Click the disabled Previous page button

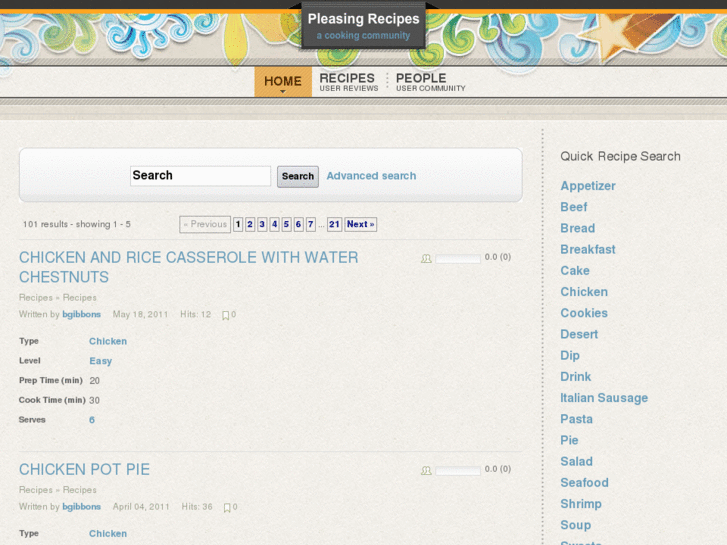(205, 224)
